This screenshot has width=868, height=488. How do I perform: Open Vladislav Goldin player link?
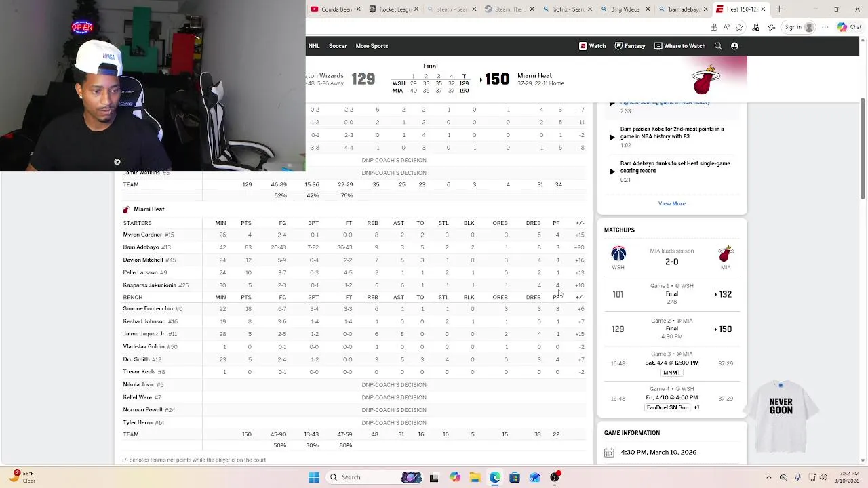(144, 347)
